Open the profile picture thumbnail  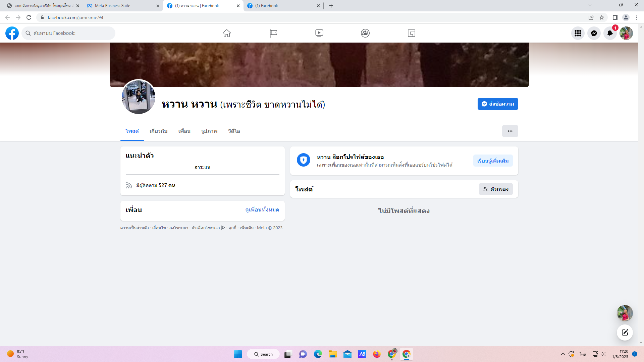point(139,97)
